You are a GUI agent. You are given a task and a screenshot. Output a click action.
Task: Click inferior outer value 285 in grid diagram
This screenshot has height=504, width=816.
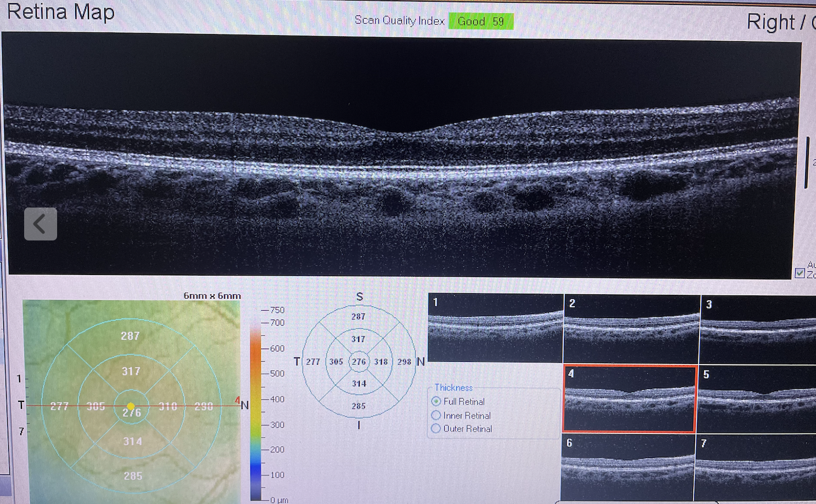coord(359,406)
